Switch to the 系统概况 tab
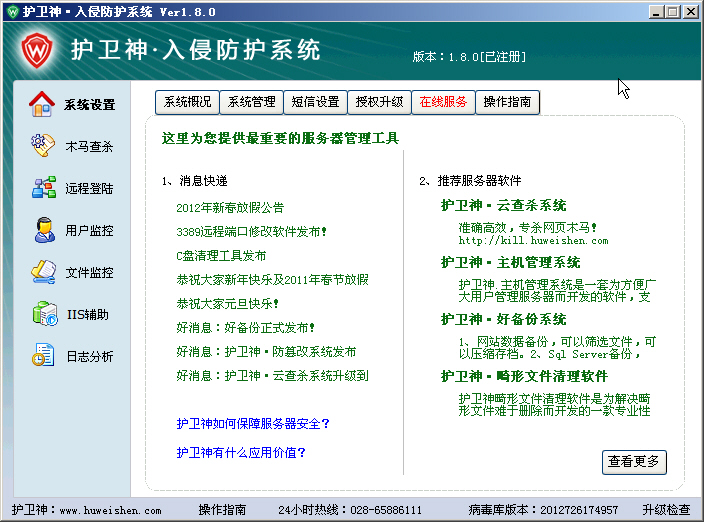This screenshot has width=704, height=522. 188,102
